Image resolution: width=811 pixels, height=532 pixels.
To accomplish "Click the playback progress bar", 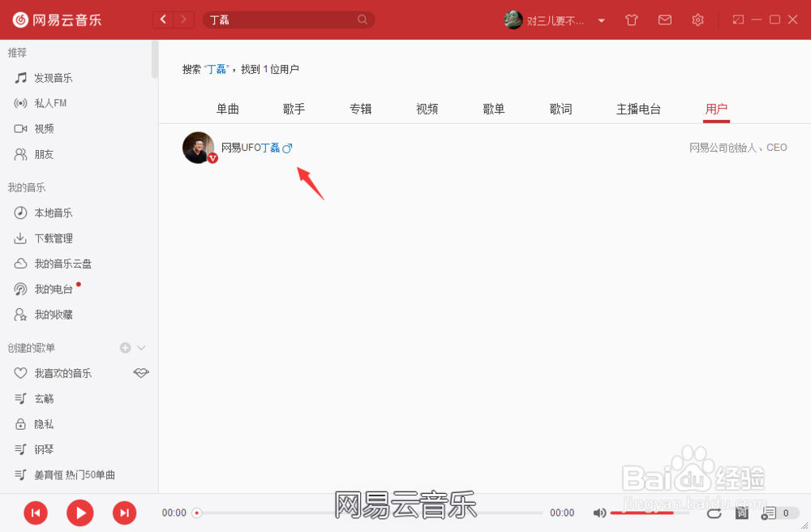I will click(367, 513).
